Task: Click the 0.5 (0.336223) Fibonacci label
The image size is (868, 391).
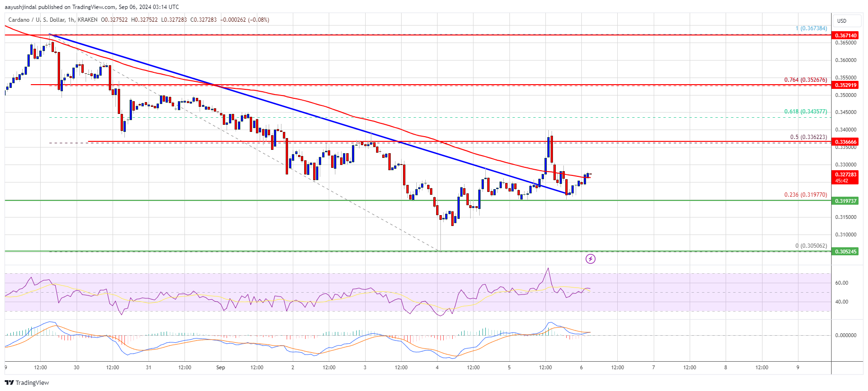Action: click(x=808, y=137)
